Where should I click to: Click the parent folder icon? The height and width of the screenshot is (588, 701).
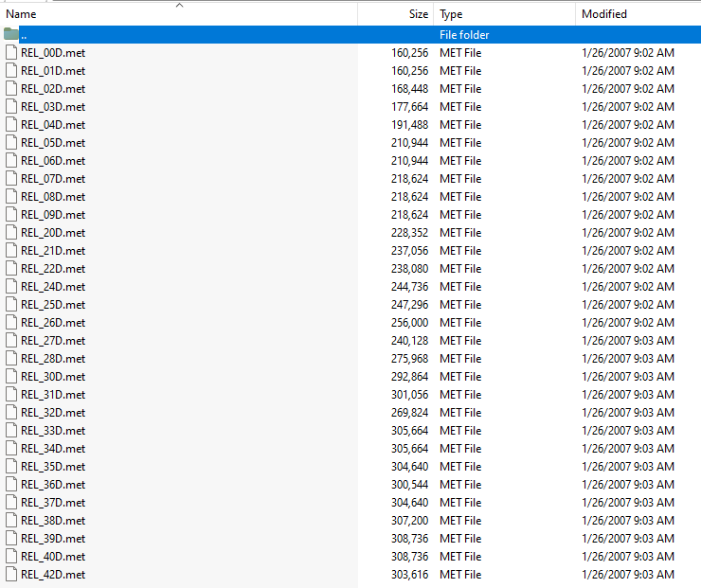click(11, 34)
